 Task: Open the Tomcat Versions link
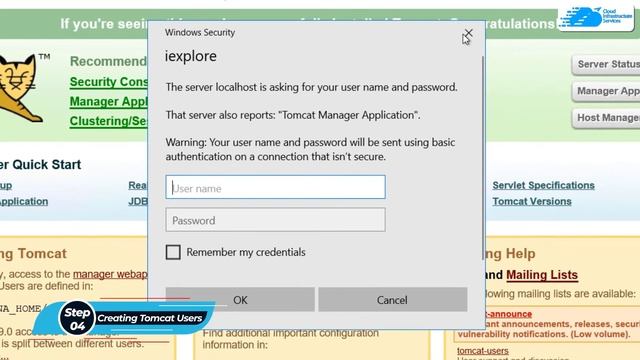[x=532, y=202]
